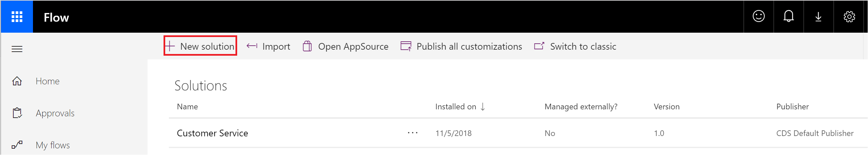Open the app launcher waffle icon
Image resolution: width=868 pixels, height=155 pixels.
tap(17, 17)
